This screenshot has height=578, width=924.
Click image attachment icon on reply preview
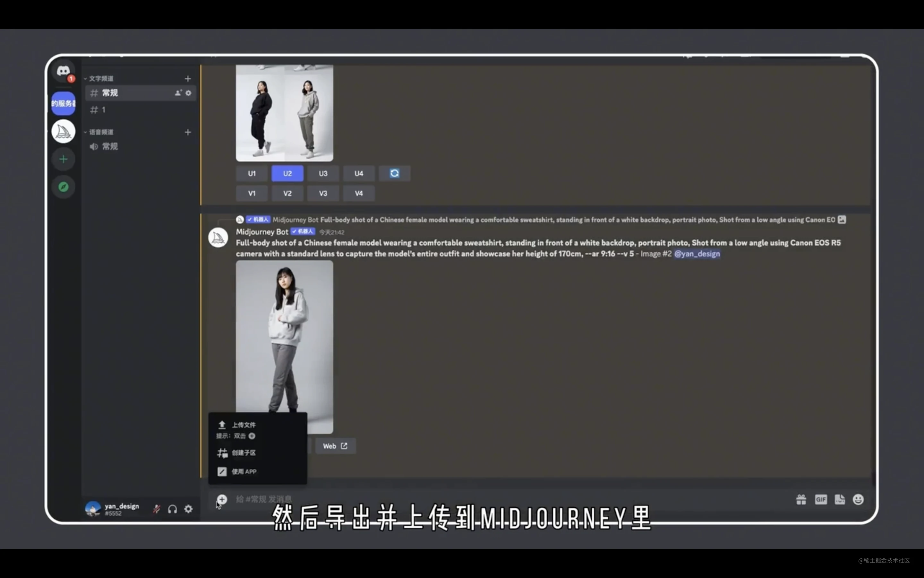click(842, 220)
